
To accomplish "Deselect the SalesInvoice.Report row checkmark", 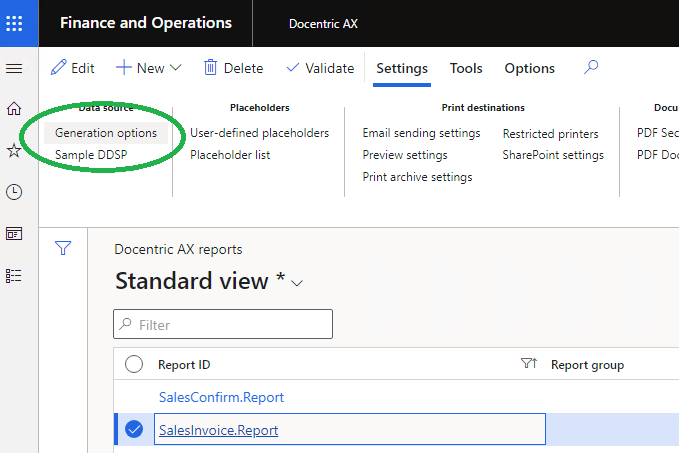I will tap(134, 429).
